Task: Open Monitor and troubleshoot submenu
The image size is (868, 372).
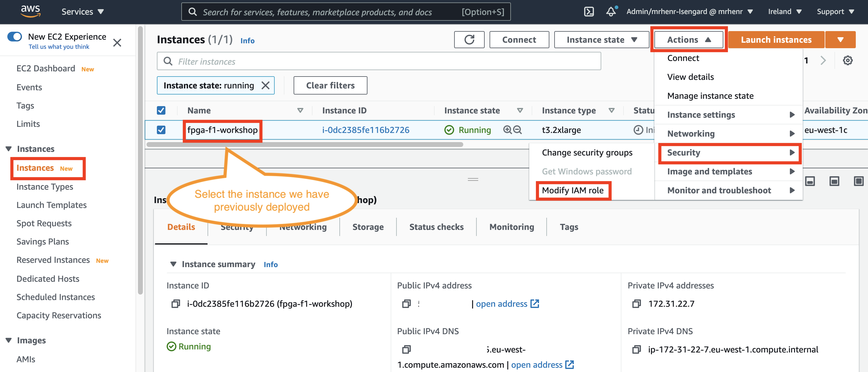Action: coord(729,191)
